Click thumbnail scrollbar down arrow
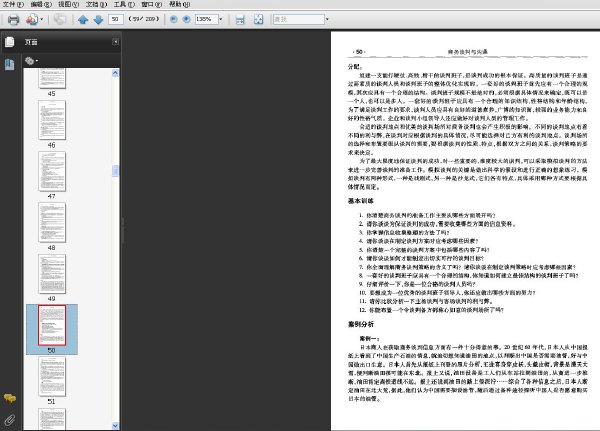The image size is (600, 431). [x=115, y=425]
